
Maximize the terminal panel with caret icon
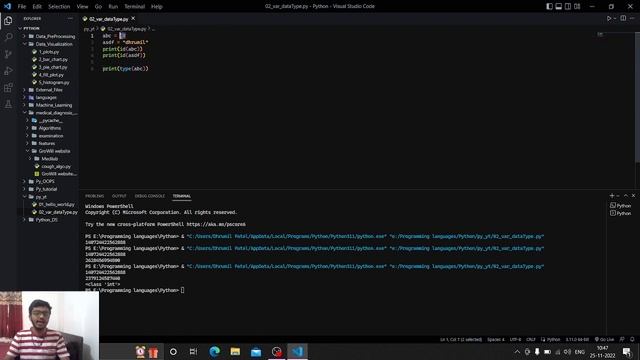coord(626,196)
